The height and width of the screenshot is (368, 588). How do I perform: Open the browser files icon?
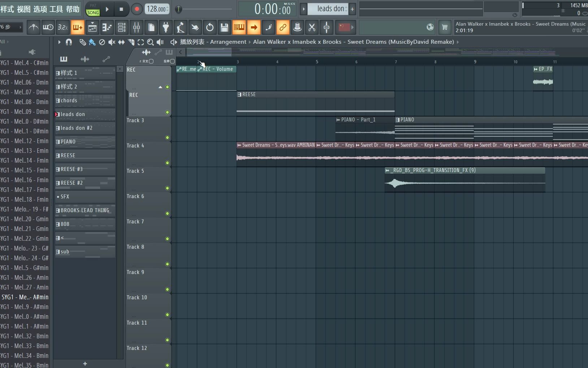[x=151, y=27]
